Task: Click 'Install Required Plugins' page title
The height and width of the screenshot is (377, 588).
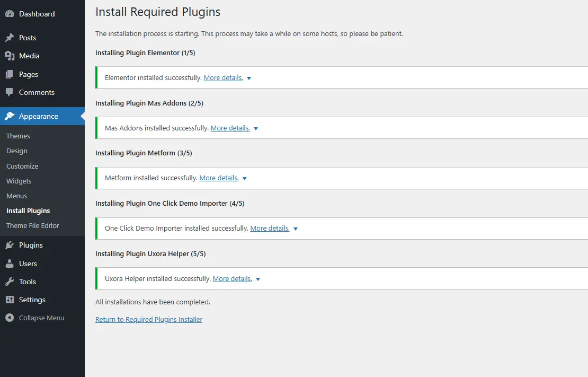Action: coord(158,12)
